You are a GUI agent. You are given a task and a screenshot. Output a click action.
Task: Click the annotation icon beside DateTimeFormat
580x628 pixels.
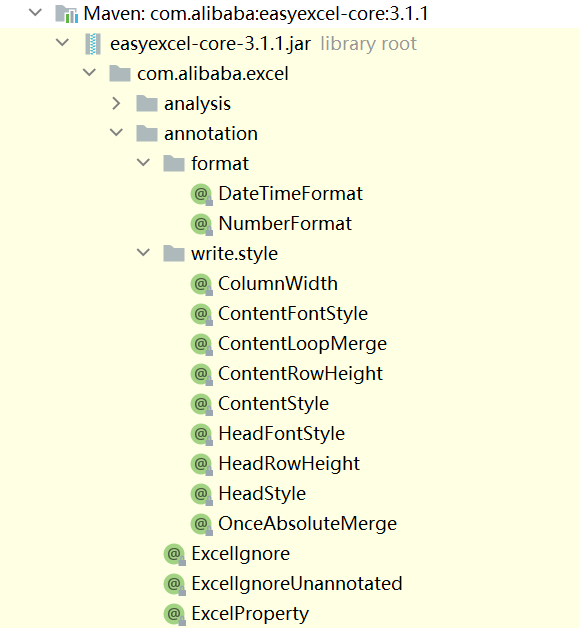[x=201, y=194]
